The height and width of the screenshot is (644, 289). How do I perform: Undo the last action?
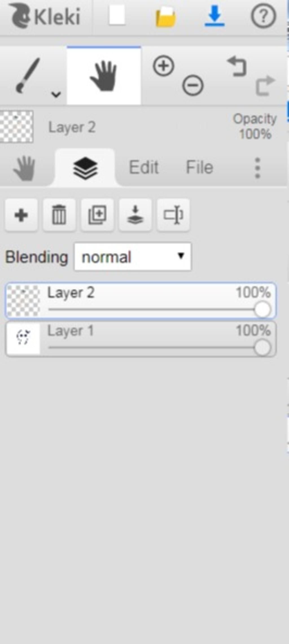tap(237, 66)
